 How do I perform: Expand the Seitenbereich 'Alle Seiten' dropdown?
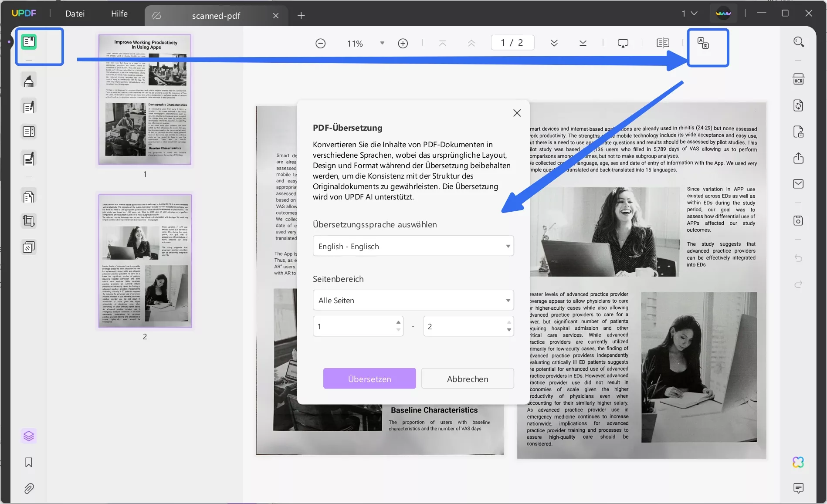click(x=413, y=300)
